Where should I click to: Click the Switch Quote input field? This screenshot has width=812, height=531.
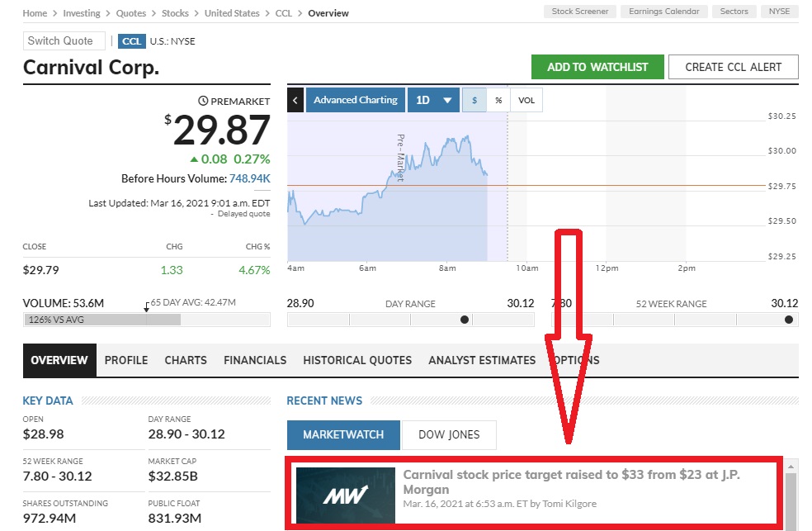click(64, 40)
